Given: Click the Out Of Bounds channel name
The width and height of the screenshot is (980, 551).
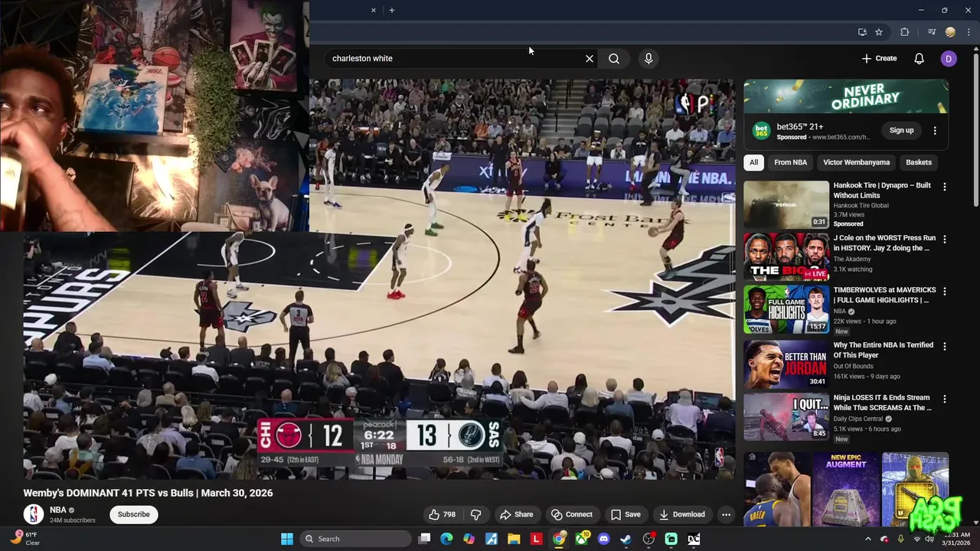Looking at the screenshot, I should point(853,367).
